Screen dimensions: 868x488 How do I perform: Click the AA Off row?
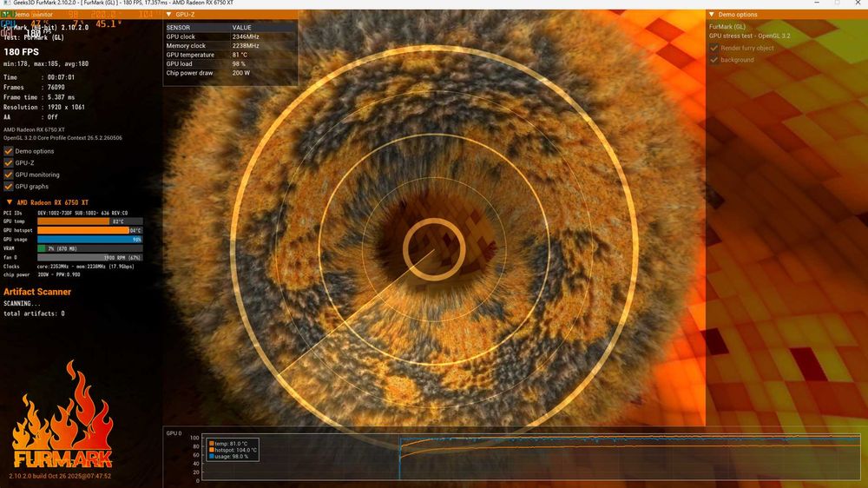coord(30,117)
